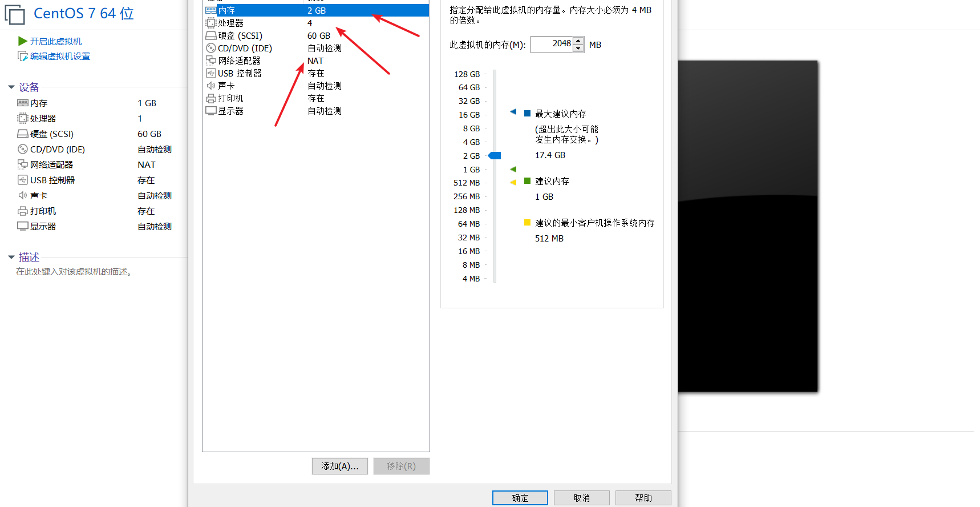Click the 128 GB label on memory scale
This screenshot has height=507, width=980.
pos(467,74)
